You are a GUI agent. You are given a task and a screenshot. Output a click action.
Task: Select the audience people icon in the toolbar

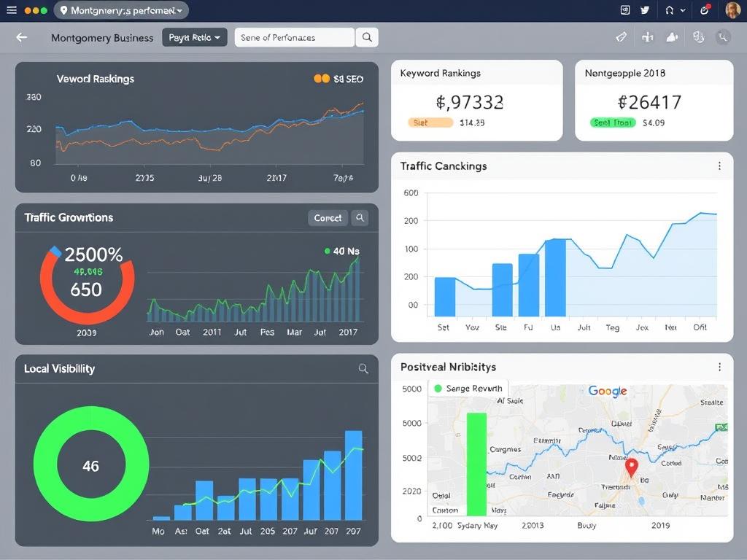(x=672, y=37)
